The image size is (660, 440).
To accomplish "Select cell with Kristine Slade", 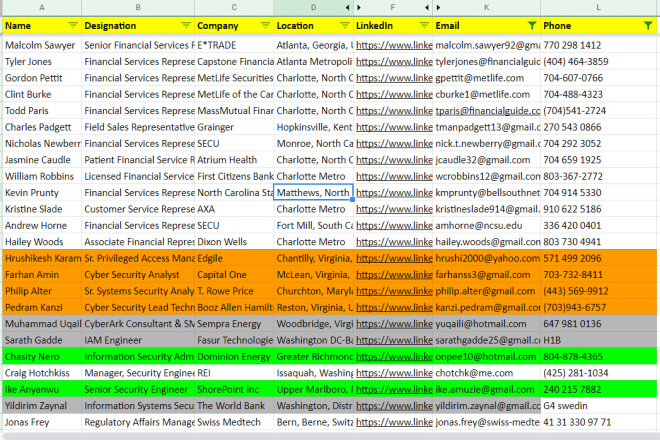I will pyautogui.click(x=42, y=209).
